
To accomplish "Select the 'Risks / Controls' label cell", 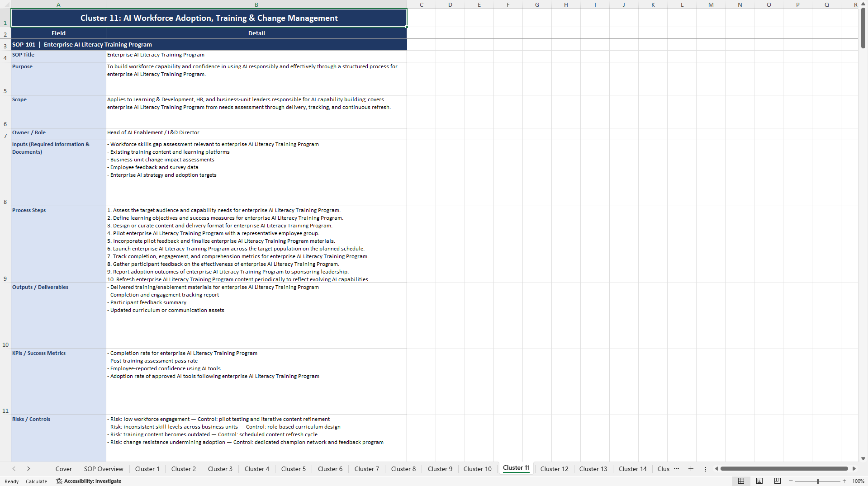I will (x=58, y=438).
